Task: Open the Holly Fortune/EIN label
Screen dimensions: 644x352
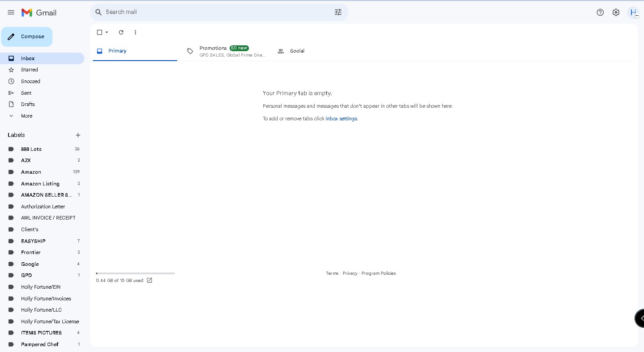Action: (42, 287)
